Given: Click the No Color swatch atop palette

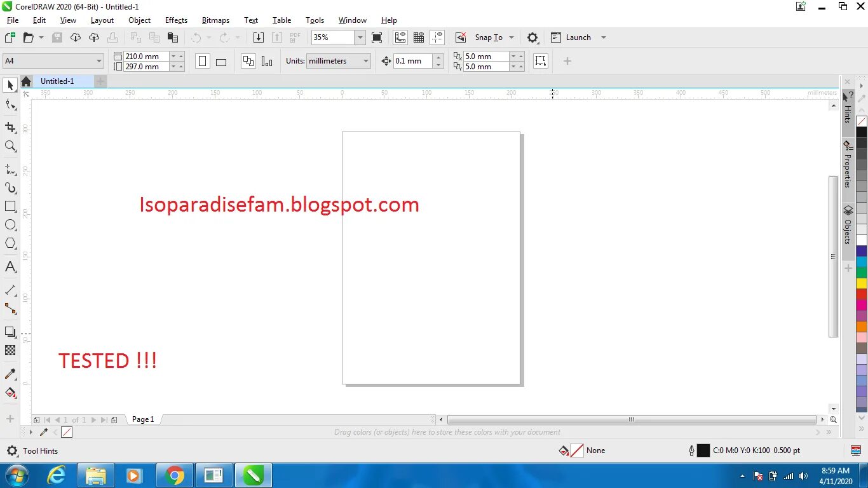Looking at the screenshot, I should click(x=862, y=121).
